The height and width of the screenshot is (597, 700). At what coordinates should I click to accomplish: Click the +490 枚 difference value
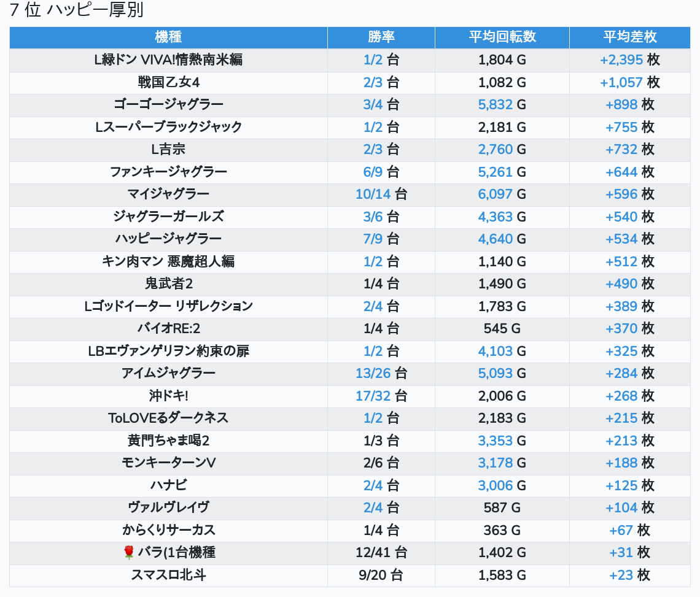coord(630,284)
